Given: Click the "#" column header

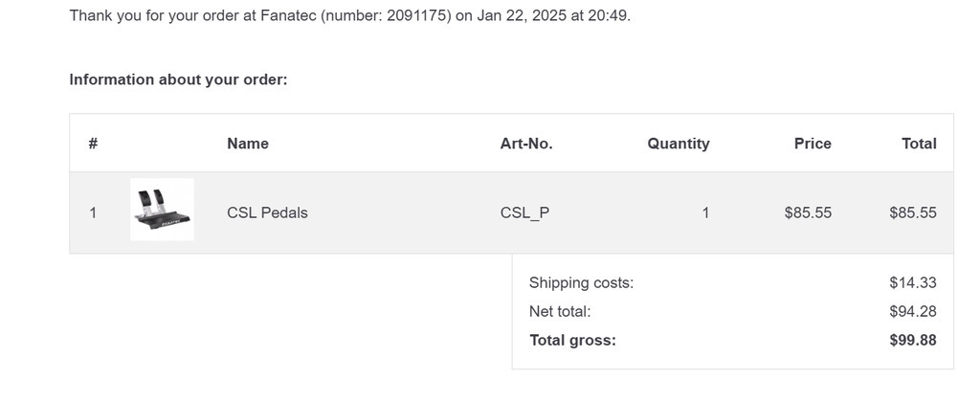Looking at the screenshot, I should (x=93, y=144).
